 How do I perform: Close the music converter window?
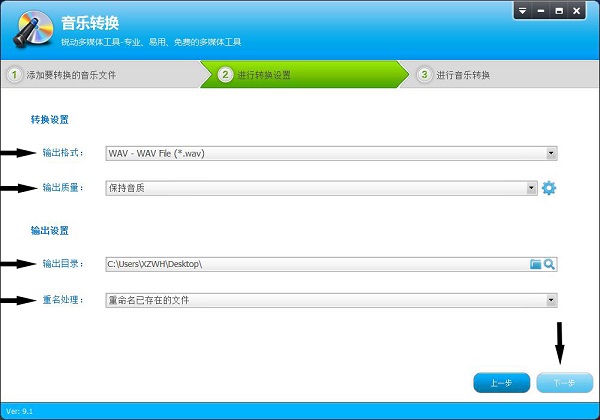click(x=577, y=11)
